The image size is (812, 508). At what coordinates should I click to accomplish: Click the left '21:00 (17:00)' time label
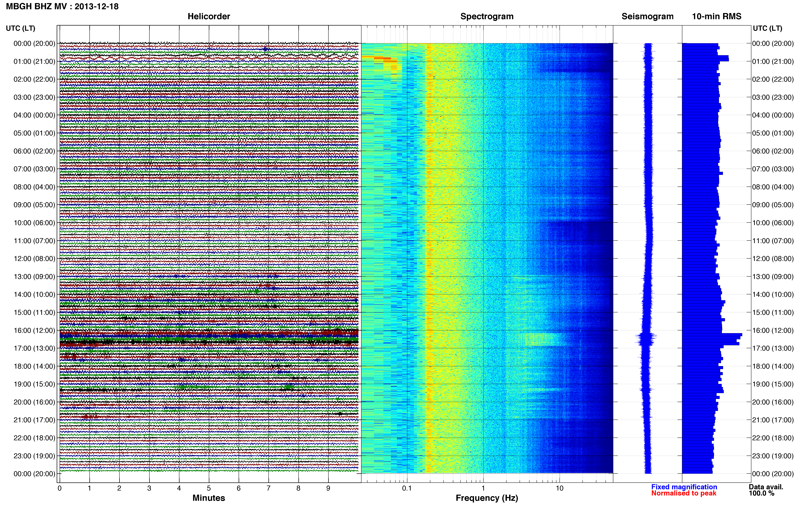tap(34, 420)
